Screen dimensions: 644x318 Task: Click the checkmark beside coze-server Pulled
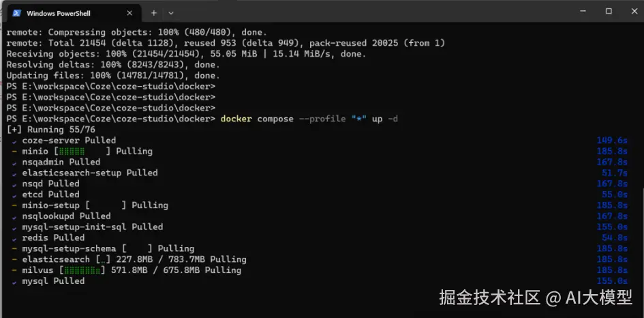pyautogui.click(x=14, y=141)
